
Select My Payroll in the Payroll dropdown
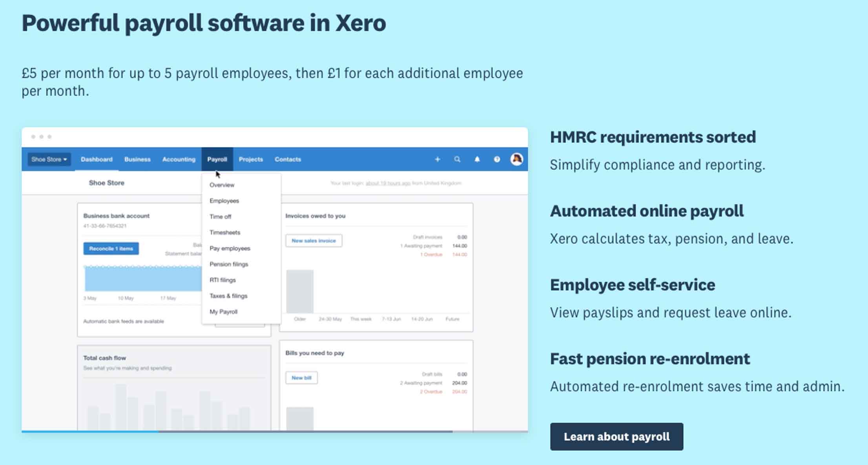click(x=223, y=311)
